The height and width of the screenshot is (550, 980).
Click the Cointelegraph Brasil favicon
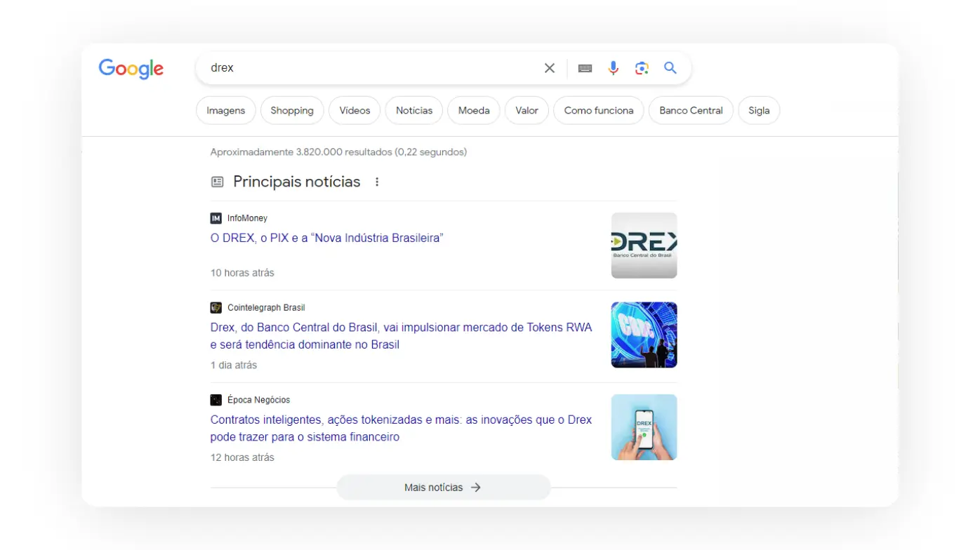[216, 307]
